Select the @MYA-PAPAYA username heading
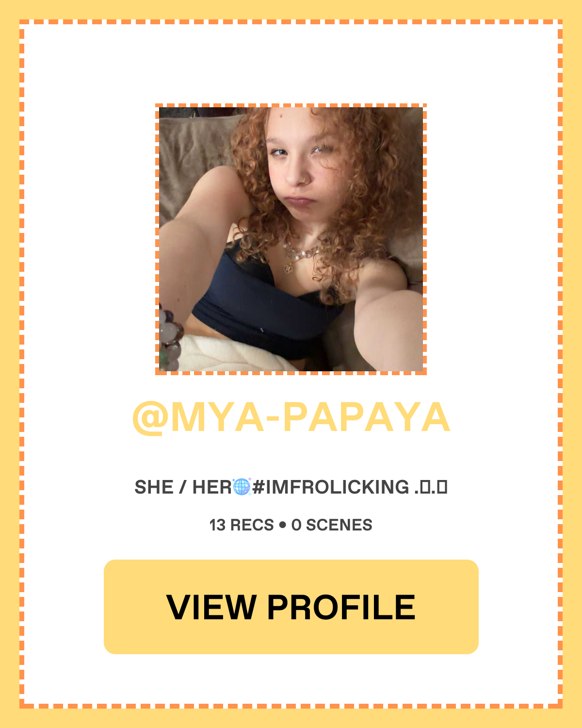582x728 pixels. click(291, 417)
